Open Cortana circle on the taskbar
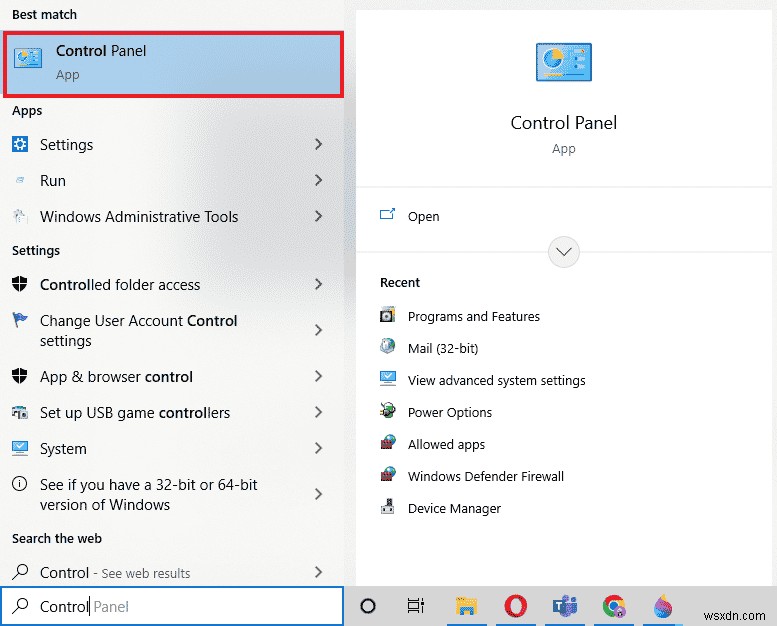777x626 pixels. (x=368, y=606)
